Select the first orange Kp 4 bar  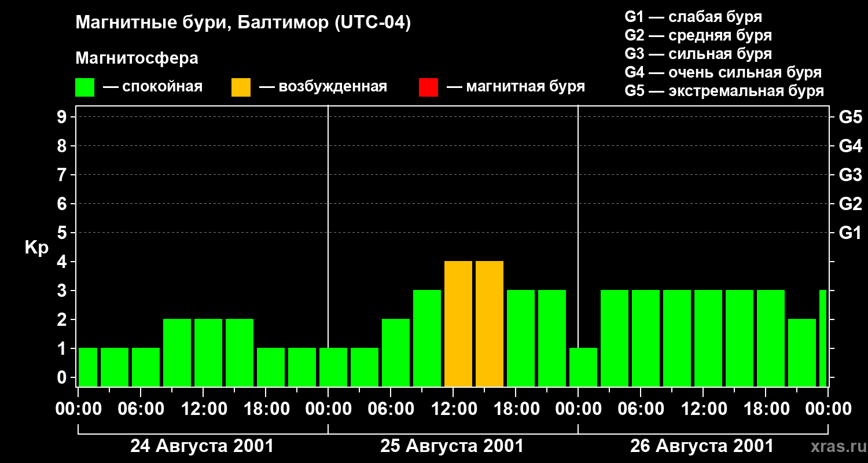(x=458, y=324)
